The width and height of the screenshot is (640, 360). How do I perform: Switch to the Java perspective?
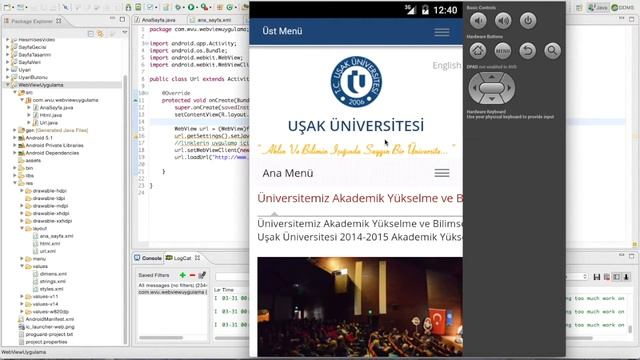pos(598,7)
